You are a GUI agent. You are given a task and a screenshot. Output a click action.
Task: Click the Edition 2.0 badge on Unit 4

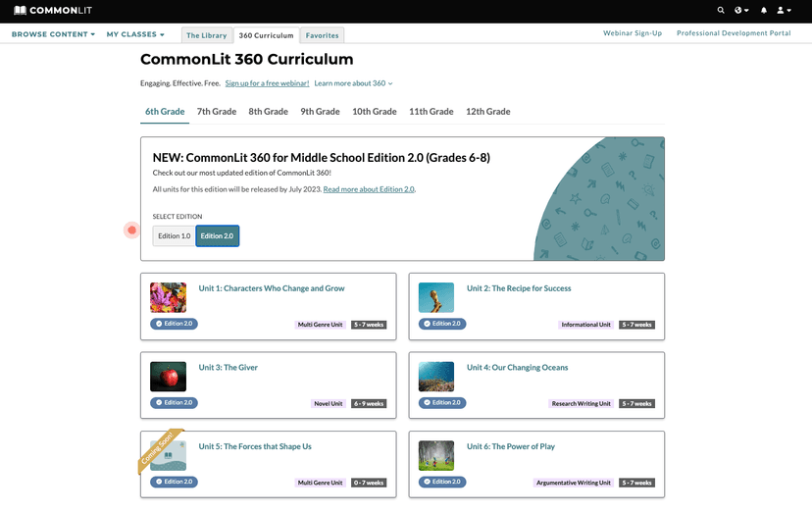442,402
